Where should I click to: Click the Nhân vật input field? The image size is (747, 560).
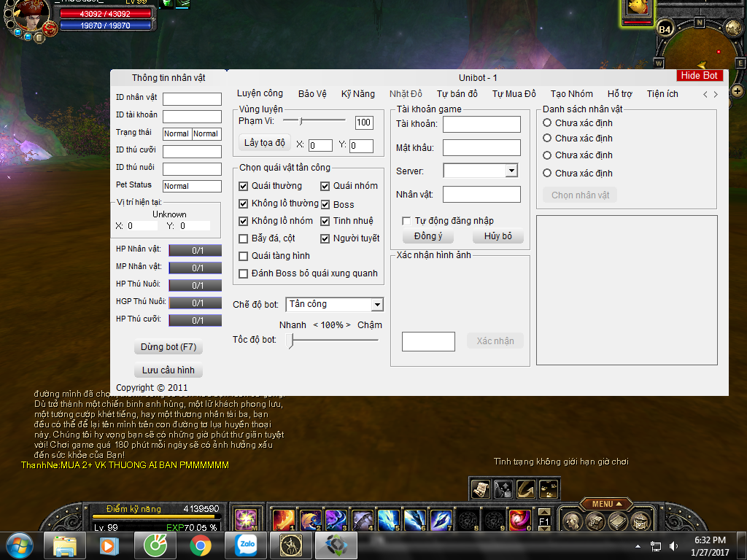click(x=481, y=194)
